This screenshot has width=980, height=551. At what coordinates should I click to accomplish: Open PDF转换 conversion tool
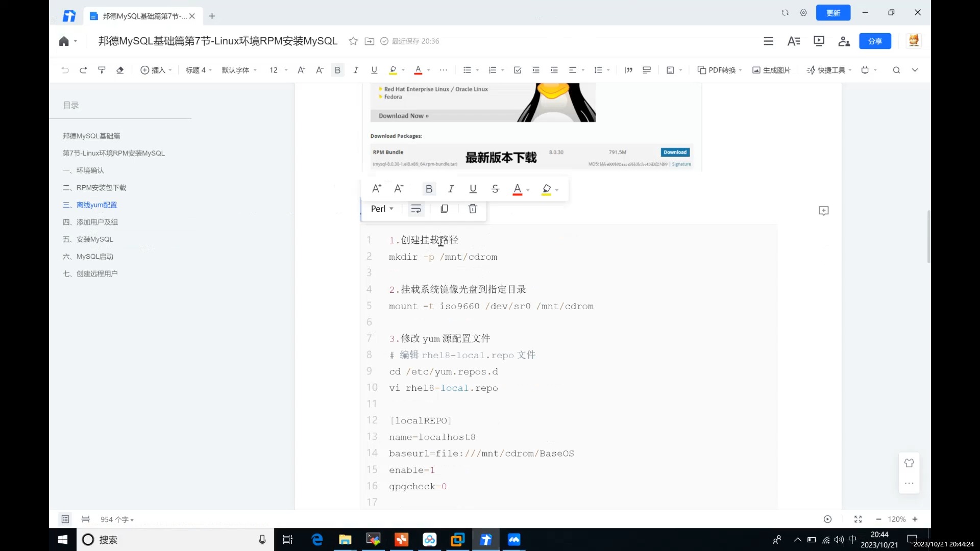720,70
